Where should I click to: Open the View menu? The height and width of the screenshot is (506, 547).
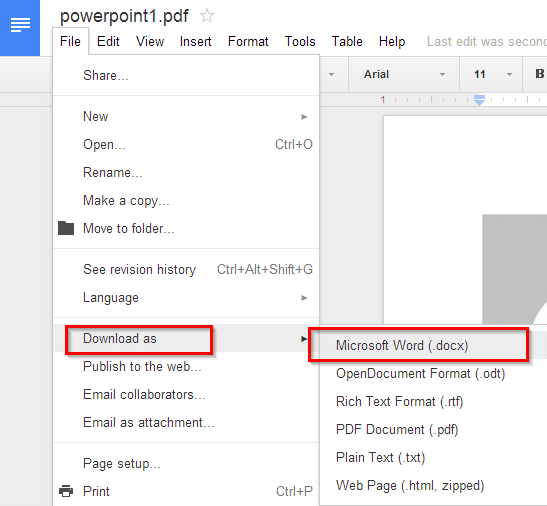tap(150, 42)
